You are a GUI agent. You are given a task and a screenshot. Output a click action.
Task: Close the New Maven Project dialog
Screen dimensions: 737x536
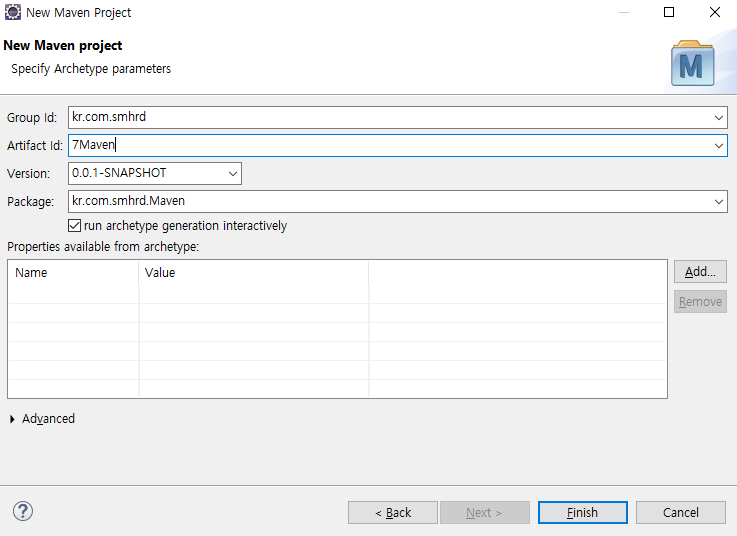[714, 12]
